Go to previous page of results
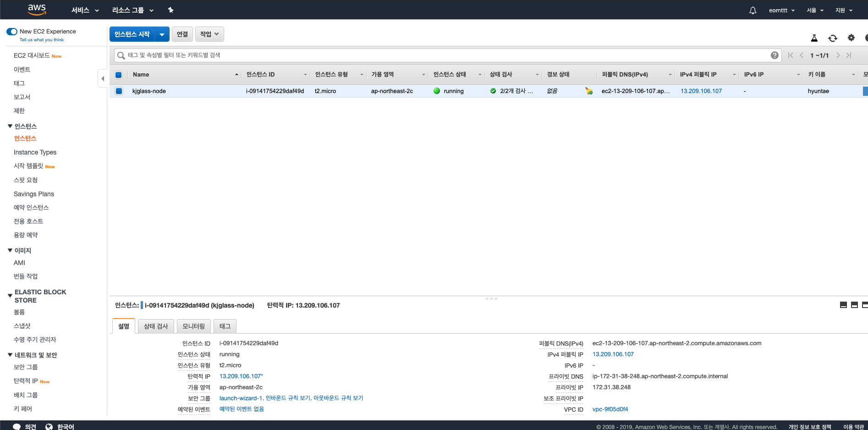 click(x=802, y=55)
